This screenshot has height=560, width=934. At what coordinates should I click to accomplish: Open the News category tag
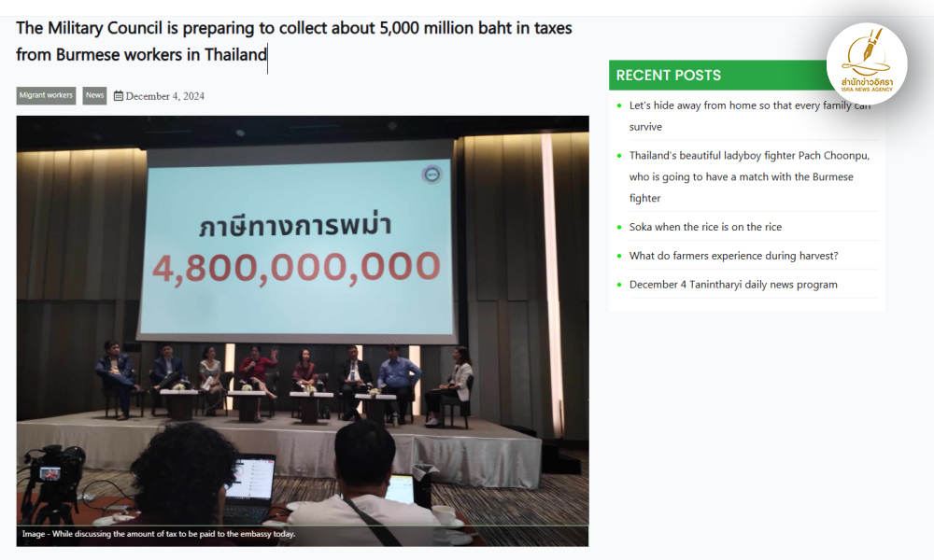tap(94, 95)
